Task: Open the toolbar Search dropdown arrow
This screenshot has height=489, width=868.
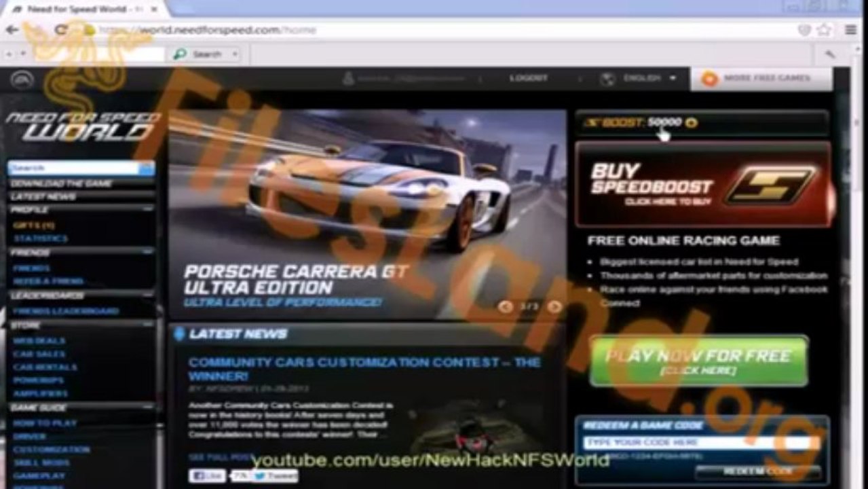Action: pyautogui.click(x=235, y=54)
